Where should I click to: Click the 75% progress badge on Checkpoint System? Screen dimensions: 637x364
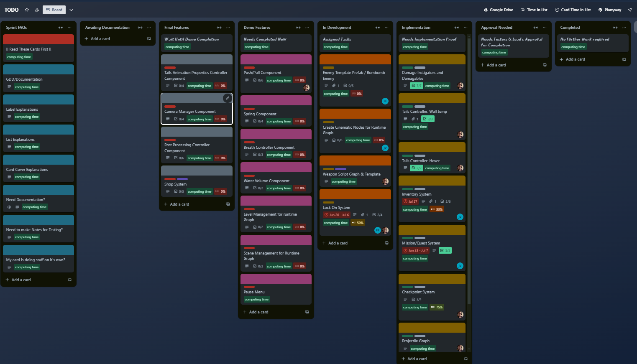point(437,307)
